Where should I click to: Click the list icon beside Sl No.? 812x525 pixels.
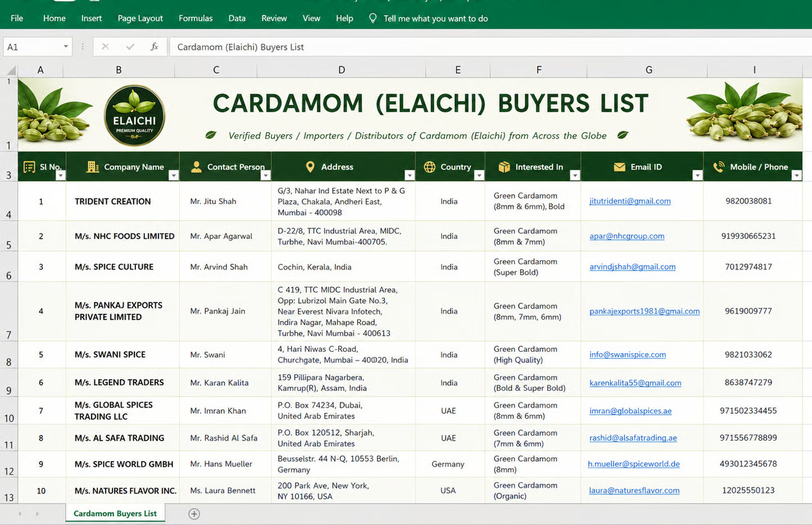pyautogui.click(x=29, y=167)
